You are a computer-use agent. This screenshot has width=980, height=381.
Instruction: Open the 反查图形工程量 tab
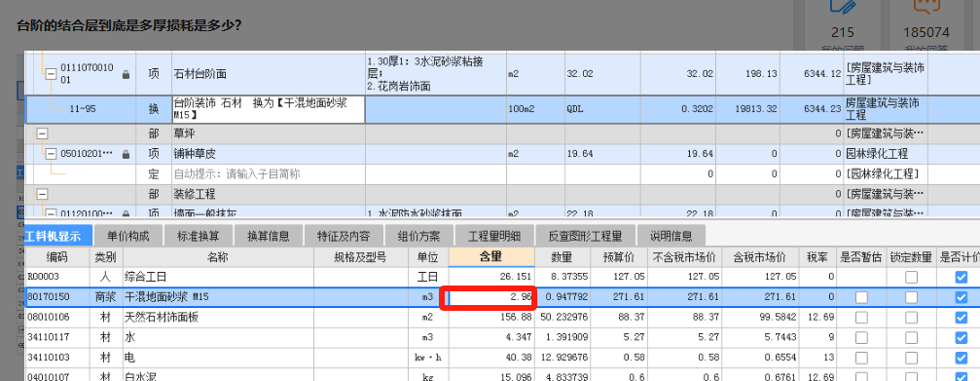(x=585, y=236)
